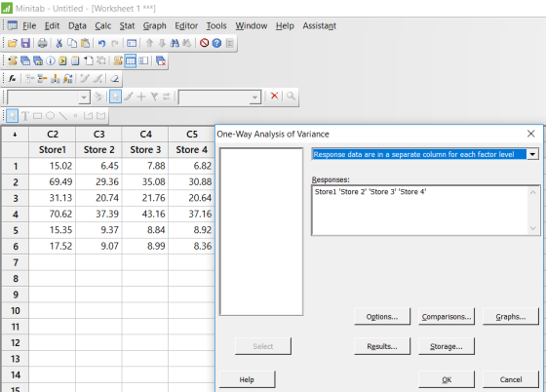The height and width of the screenshot is (392, 546).
Task: Expand the second empty toolbar combo box
Action: 255,98
